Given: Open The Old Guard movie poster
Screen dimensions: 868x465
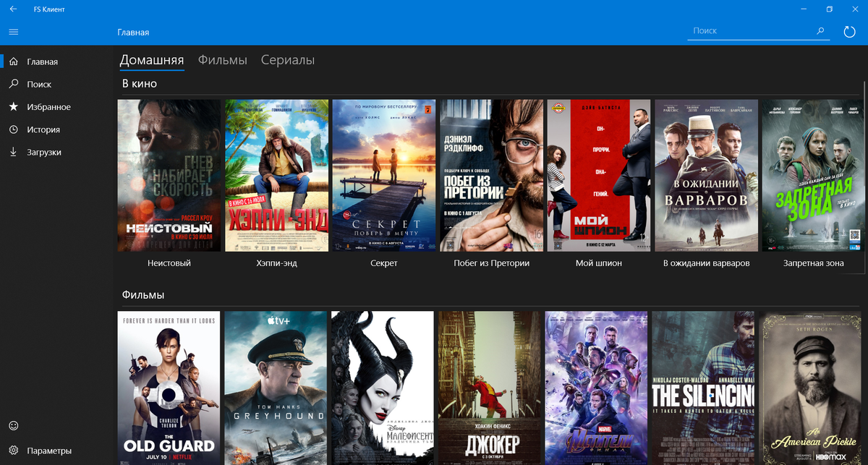Looking at the screenshot, I should (169, 388).
